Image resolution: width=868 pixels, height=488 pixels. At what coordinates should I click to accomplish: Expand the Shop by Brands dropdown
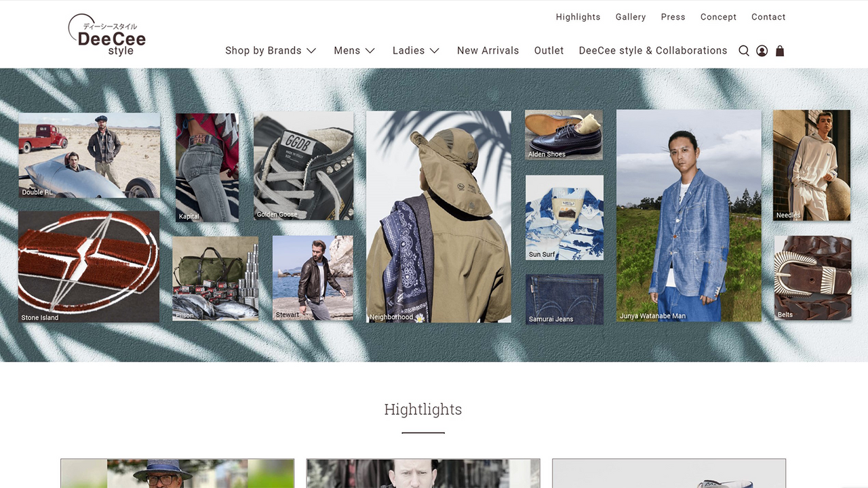271,51
